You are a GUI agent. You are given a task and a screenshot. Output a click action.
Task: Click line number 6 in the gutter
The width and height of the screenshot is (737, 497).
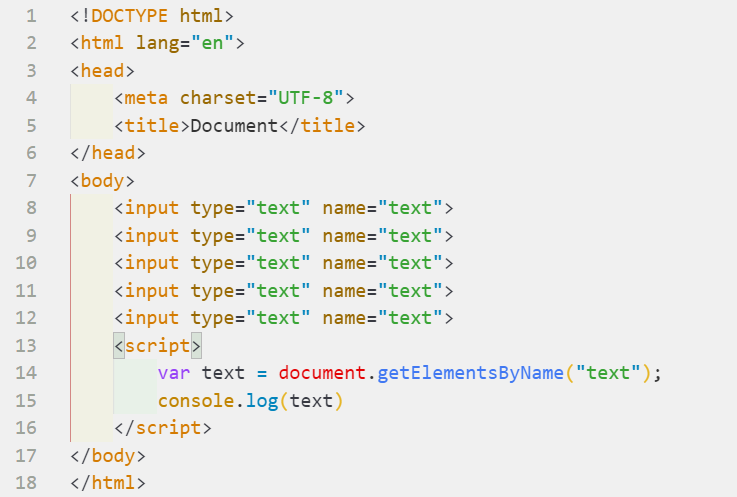[x=31, y=153]
